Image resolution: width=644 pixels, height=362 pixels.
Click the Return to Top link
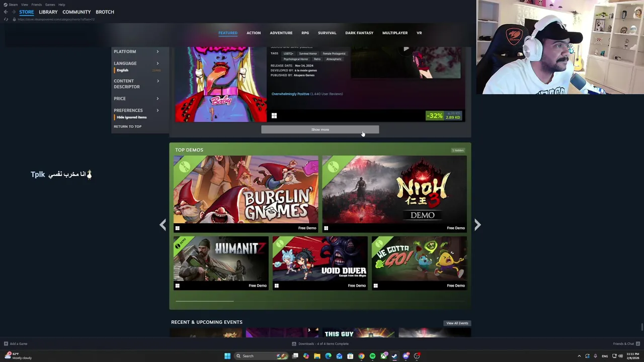point(127,126)
